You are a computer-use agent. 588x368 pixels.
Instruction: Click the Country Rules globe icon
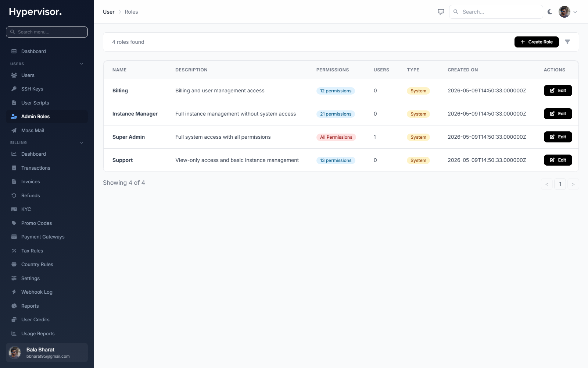[x=14, y=264]
